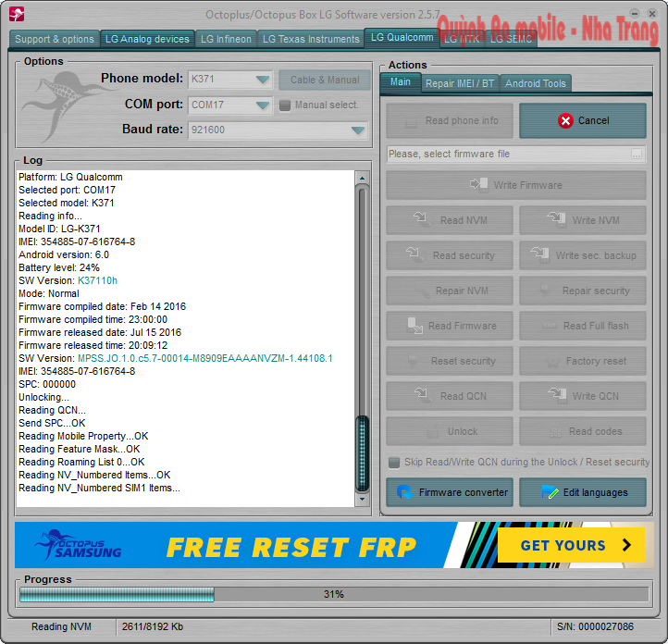Click the red X Cancel icon
The height and width of the screenshot is (644, 668).
click(x=565, y=121)
